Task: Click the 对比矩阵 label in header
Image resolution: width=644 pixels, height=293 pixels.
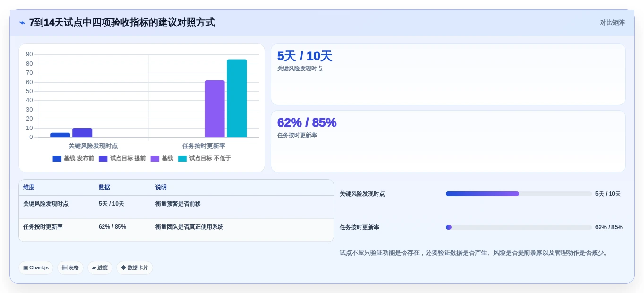Action: (x=612, y=23)
